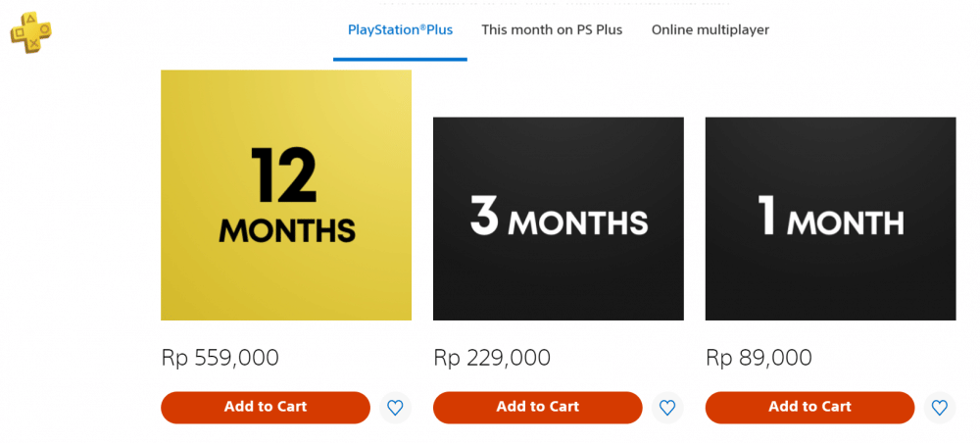Toggle wishlist heart for 1-month plan
This screenshot has height=443, width=980.
coord(939,408)
